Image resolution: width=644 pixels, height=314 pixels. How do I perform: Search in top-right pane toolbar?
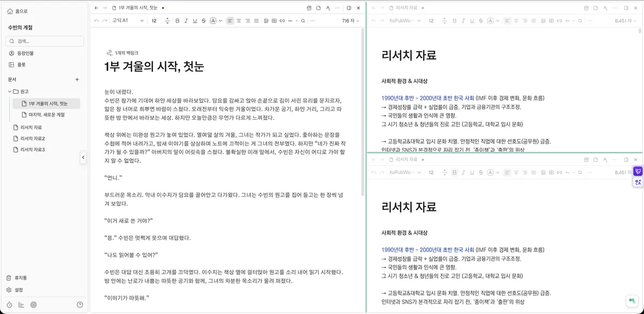coord(580,21)
